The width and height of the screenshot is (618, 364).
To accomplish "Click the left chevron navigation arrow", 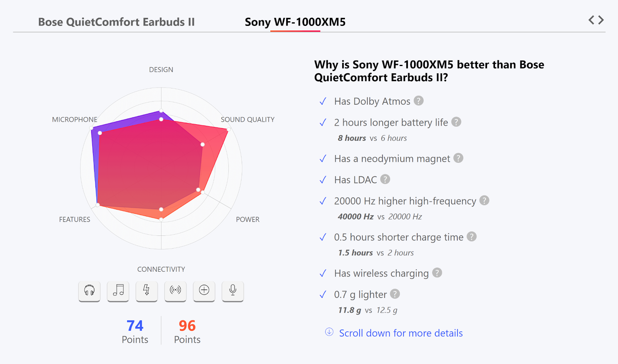I will click(x=592, y=20).
